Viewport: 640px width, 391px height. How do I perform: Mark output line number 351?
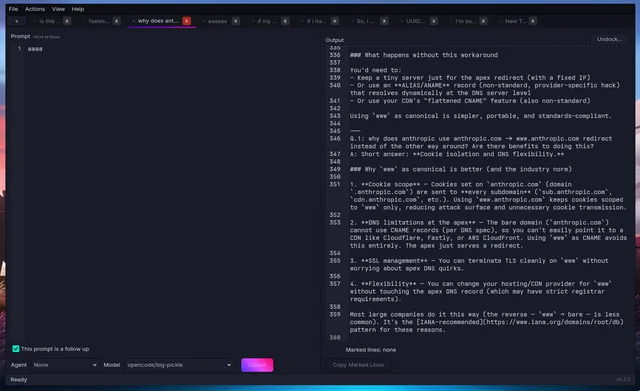pos(335,184)
